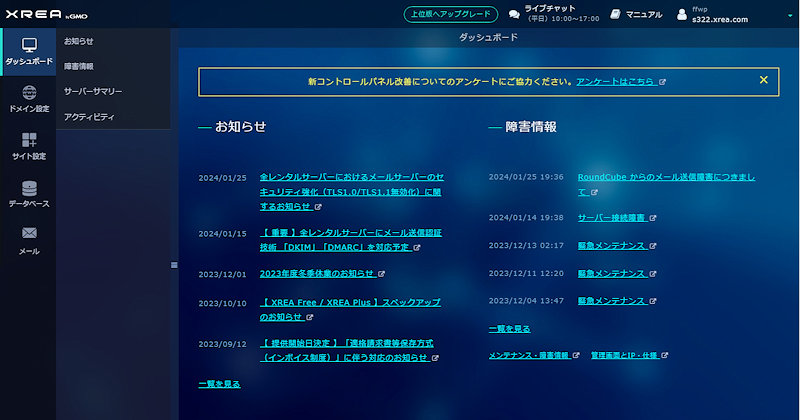Screen dimensions: 800x420
Task: Collapse the sidebar submenu using the handle
Action: [x=173, y=265]
